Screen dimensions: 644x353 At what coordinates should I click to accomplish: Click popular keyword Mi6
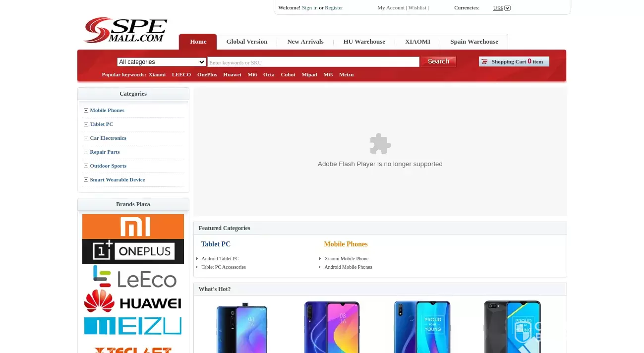252,74
